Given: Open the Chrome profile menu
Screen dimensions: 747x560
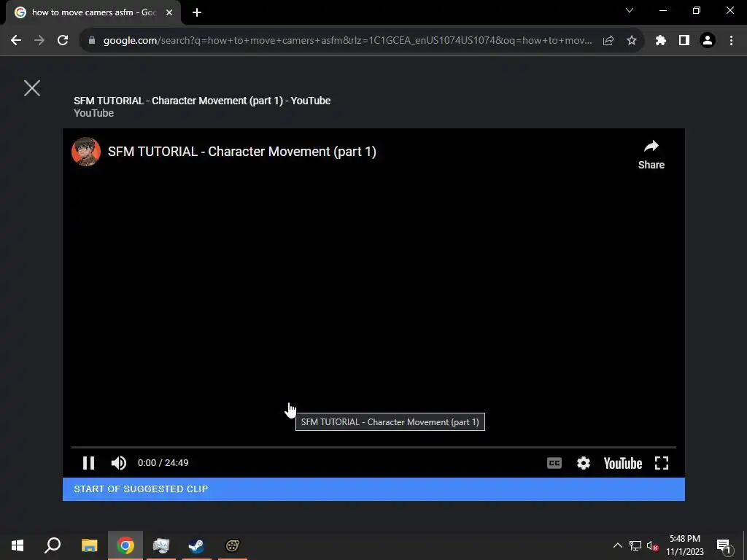Looking at the screenshot, I should pyautogui.click(x=708, y=41).
